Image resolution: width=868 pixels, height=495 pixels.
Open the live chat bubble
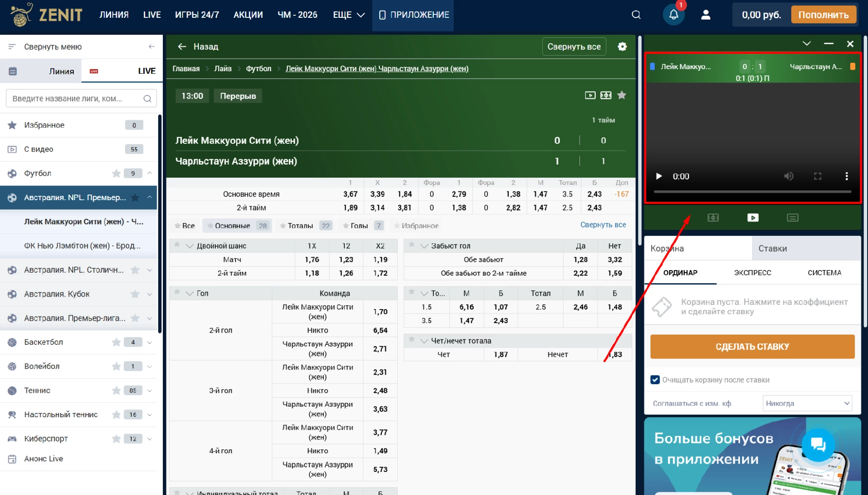click(x=818, y=445)
